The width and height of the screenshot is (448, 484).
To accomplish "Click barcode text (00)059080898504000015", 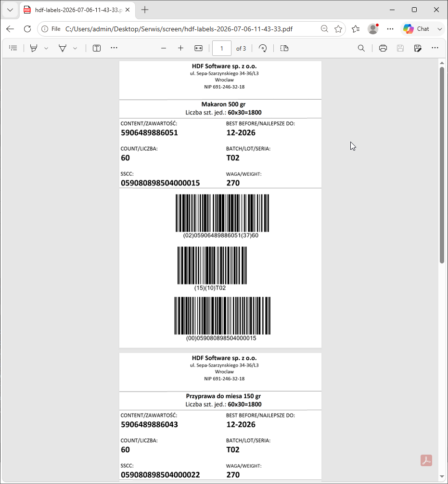I will click(x=221, y=338).
